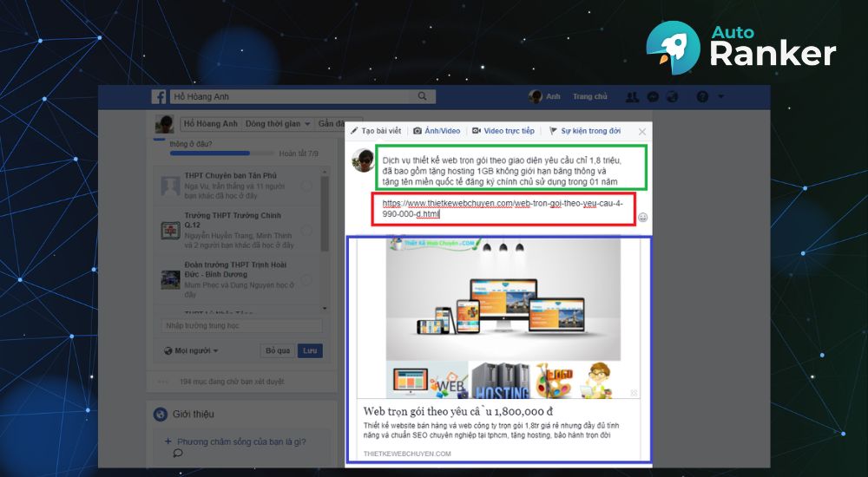Close the post composer dialog
Image resolution: width=868 pixels, height=477 pixels.
pos(642,132)
